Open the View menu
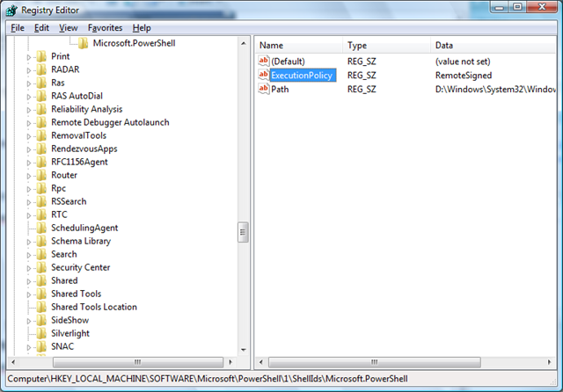 point(69,28)
